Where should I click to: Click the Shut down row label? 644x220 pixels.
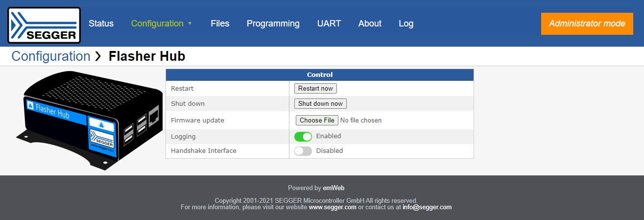[188, 104]
